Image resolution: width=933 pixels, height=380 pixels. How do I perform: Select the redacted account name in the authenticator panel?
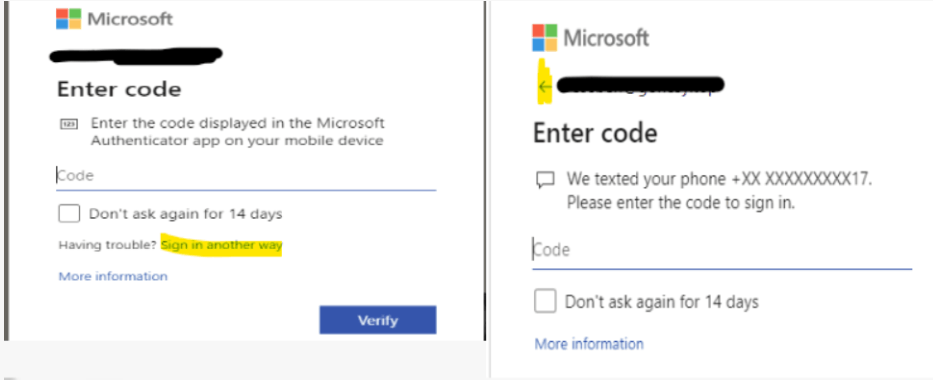pos(136,55)
